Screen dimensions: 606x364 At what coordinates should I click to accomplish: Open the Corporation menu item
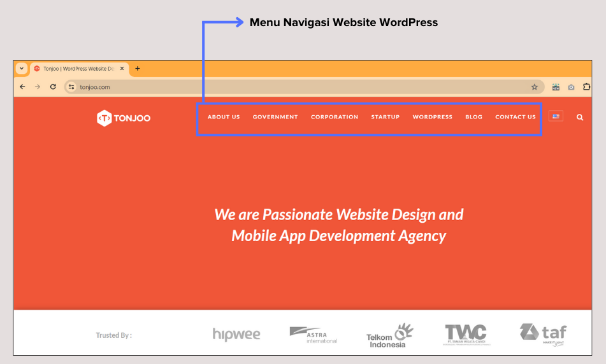[x=335, y=117]
